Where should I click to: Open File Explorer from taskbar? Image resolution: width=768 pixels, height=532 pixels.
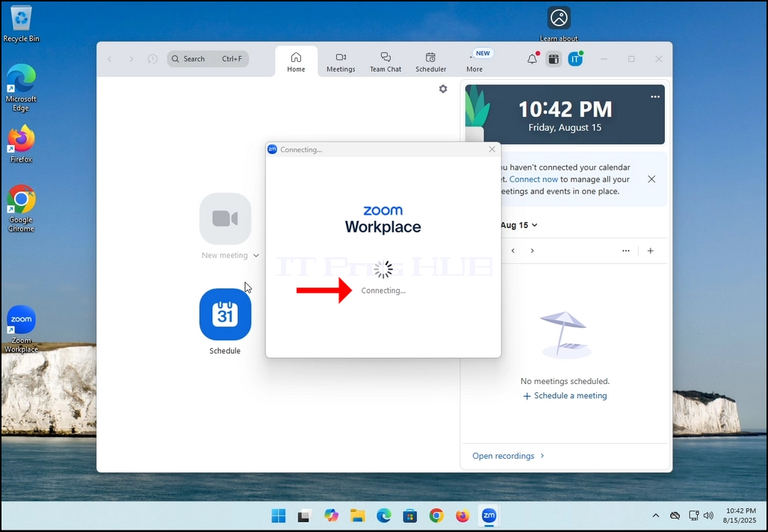(x=358, y=516)
